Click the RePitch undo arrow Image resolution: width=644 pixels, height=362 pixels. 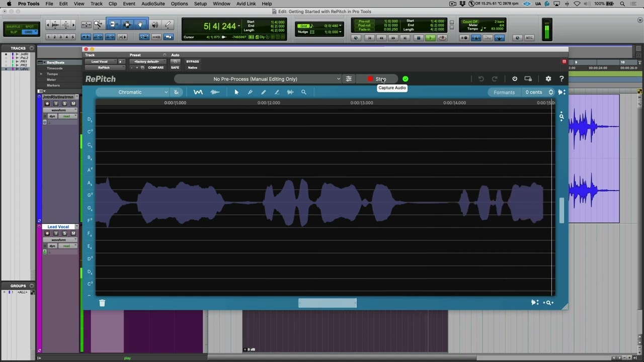[481, 79]
